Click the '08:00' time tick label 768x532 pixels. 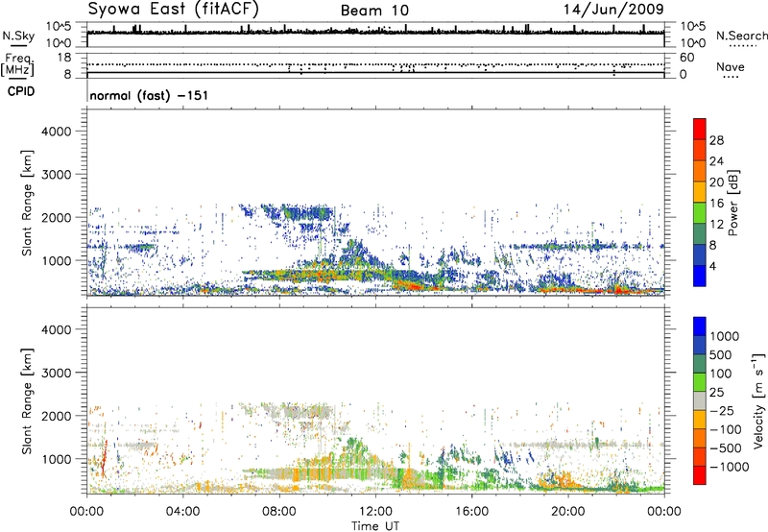click(279, 512)
